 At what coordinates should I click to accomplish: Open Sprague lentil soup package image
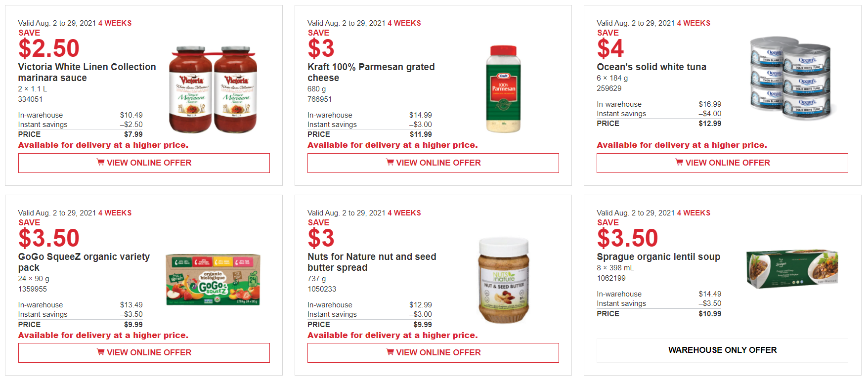(792, 269)
